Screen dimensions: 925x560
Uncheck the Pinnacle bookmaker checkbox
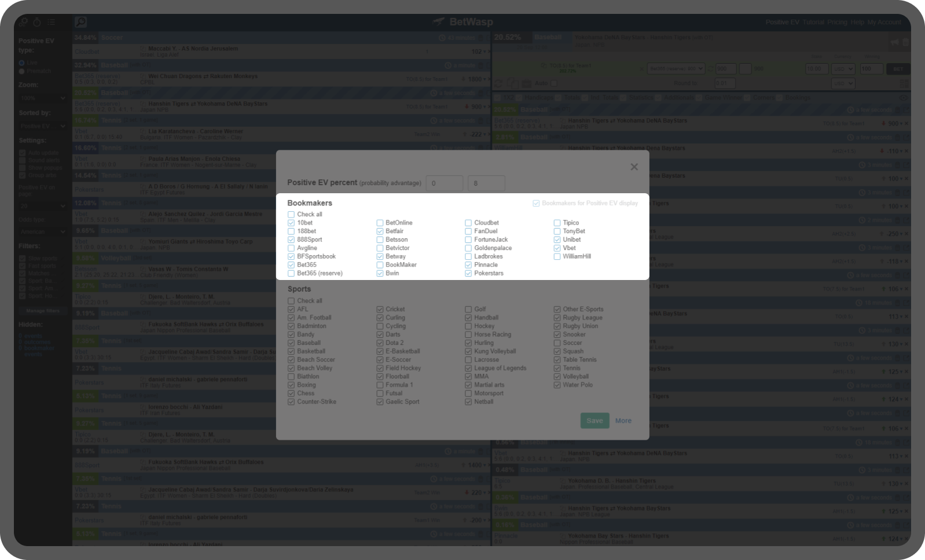468,265
